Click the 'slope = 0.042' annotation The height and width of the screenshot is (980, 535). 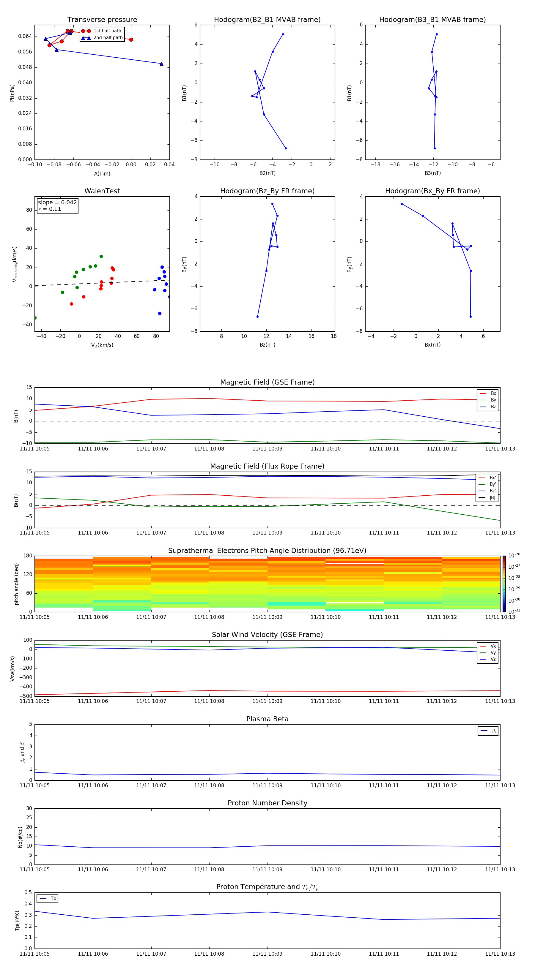point(57,203)
